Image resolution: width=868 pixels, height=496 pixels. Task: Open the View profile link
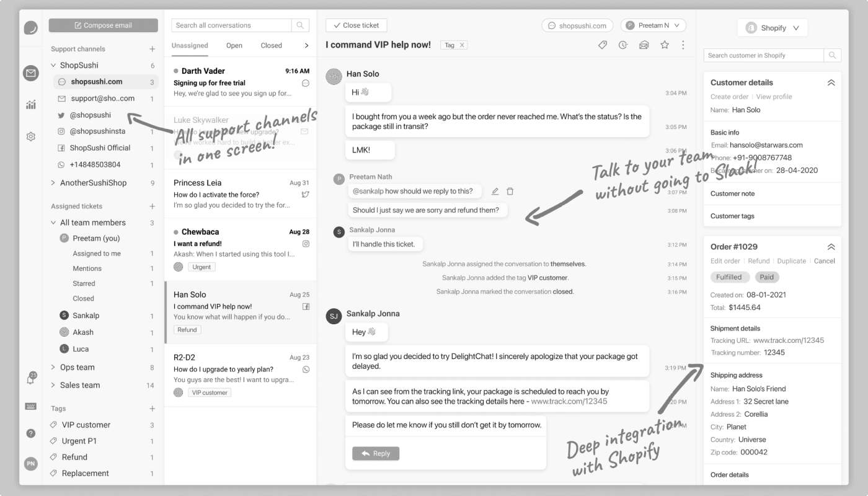774,97
